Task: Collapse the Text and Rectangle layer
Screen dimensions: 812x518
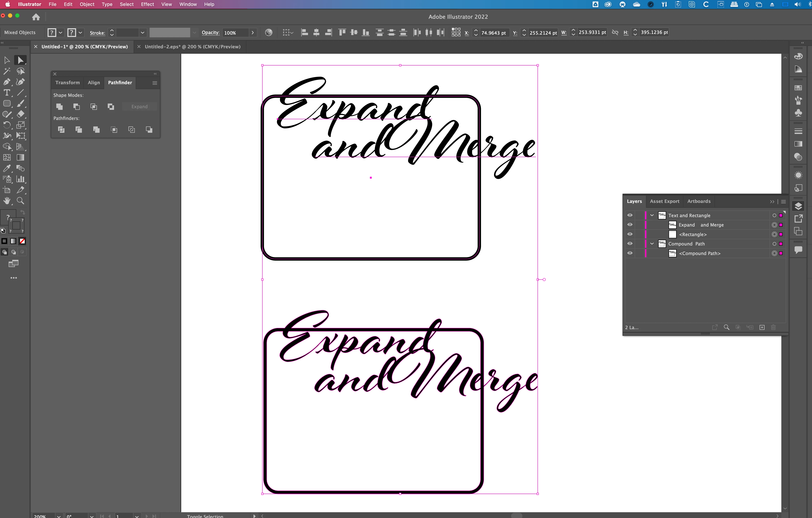Action: pyautogui.click(x=652, y=215)
